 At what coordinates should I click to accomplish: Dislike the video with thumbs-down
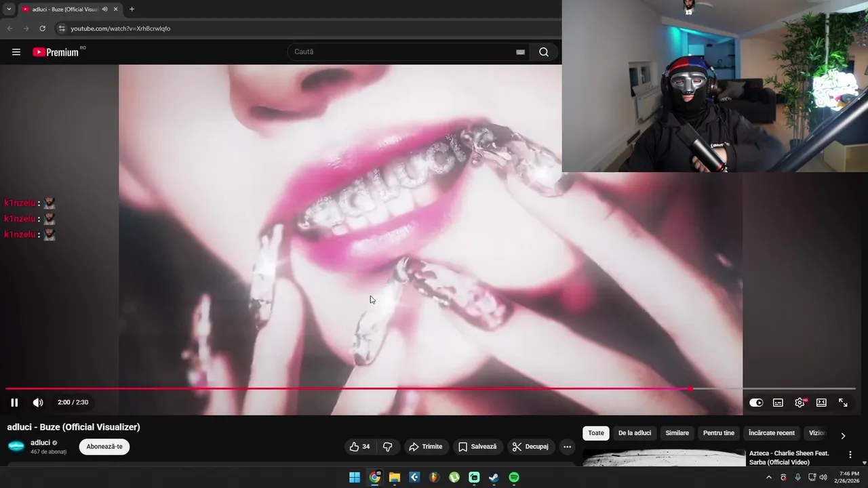point(388,447)
